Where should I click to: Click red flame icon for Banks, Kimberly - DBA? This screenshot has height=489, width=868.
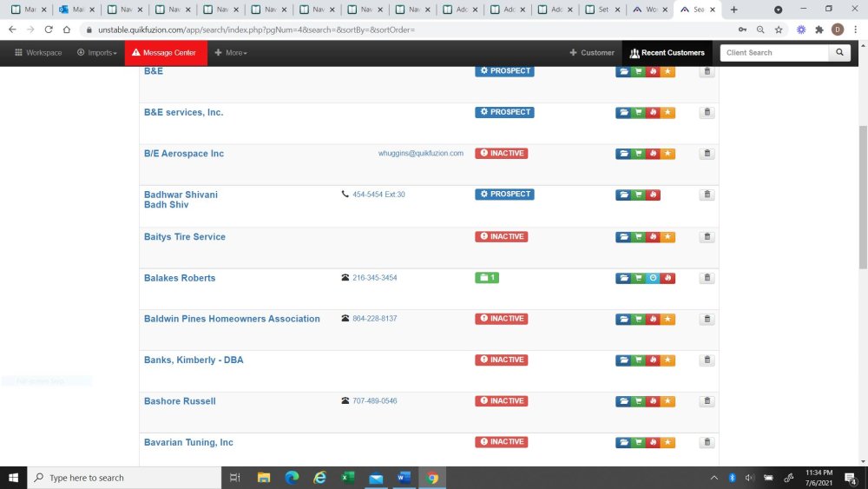(x=654, y=360)
